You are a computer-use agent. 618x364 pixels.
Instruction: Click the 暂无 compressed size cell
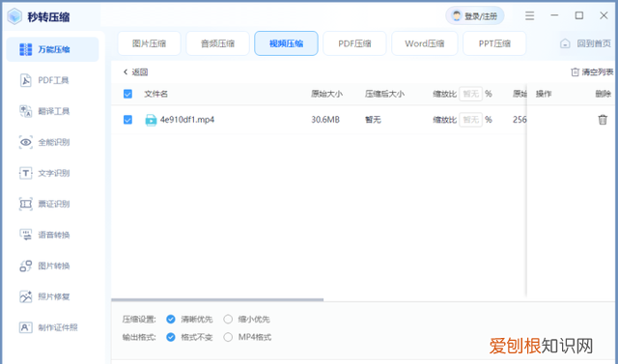[373, 120]
